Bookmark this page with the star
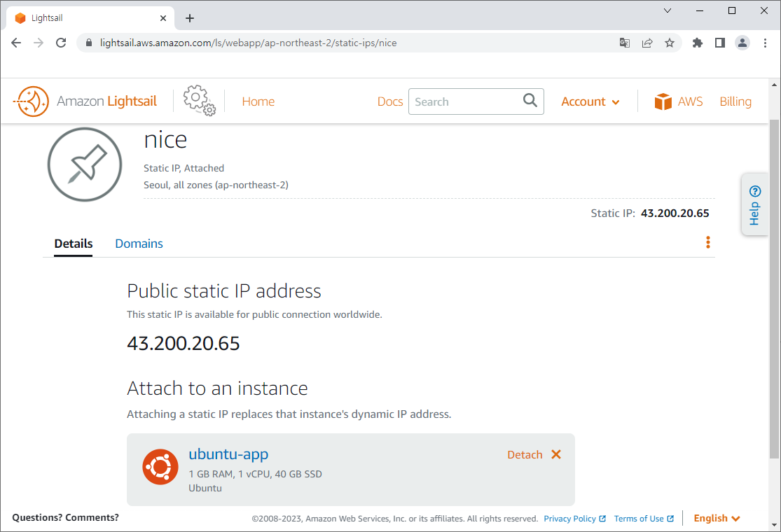The width and height of the screenshot is (781, 532). [670, 43]
